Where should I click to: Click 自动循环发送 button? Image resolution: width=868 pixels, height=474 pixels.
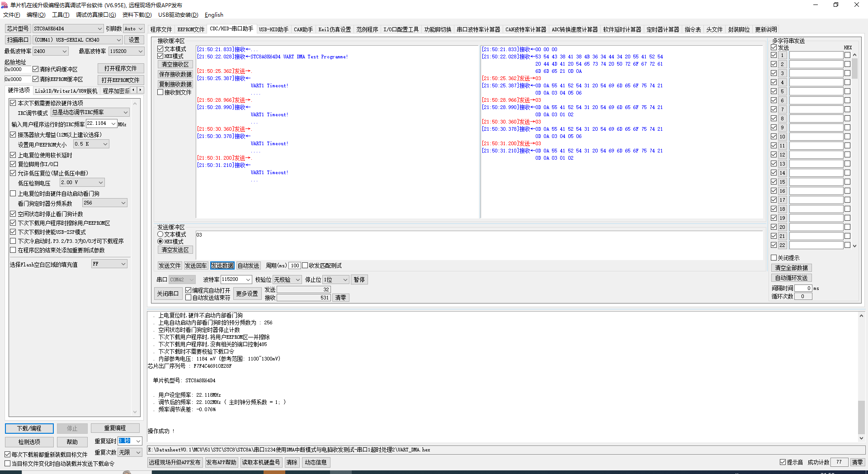[791, 278]
